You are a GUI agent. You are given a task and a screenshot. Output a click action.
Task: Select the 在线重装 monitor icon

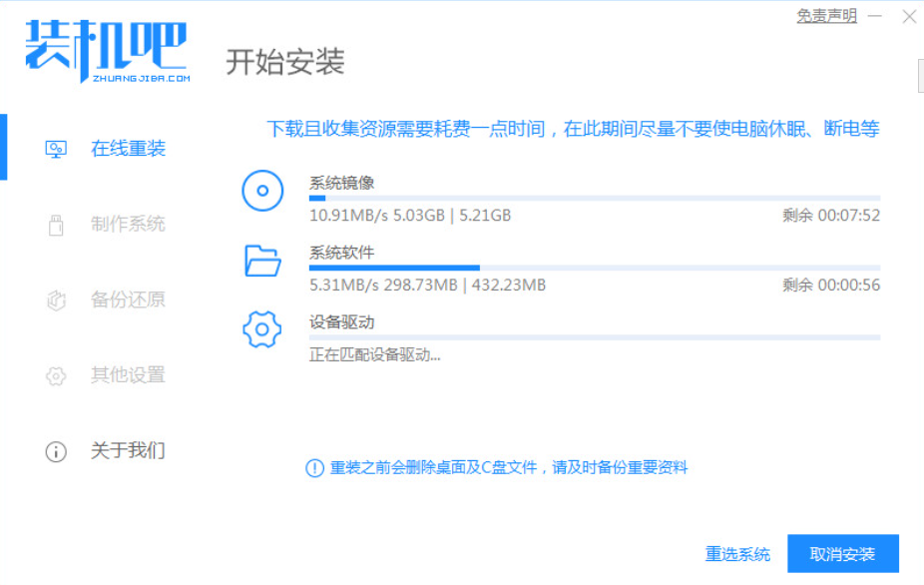click(57, 147)
